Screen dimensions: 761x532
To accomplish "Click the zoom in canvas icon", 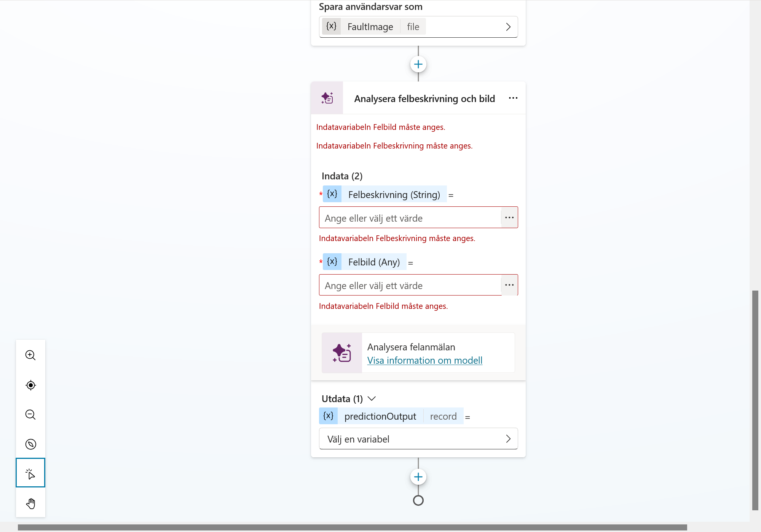I will tap(30, 355).
